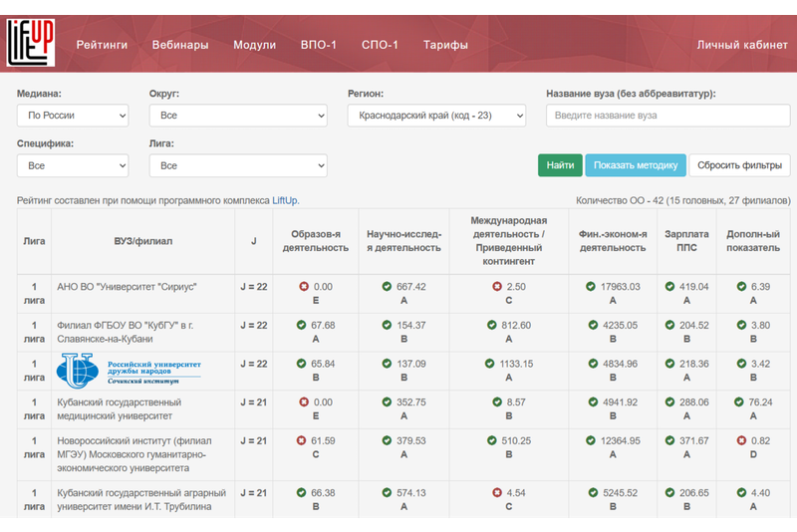Open the Регион dropdown showing Краснодарский край

click(x=436, y=116)
